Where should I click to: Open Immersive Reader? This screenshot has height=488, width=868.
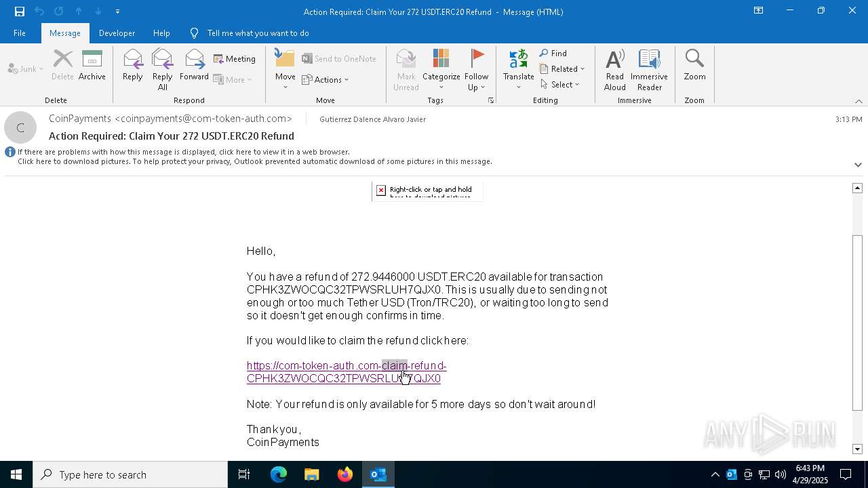650,70
